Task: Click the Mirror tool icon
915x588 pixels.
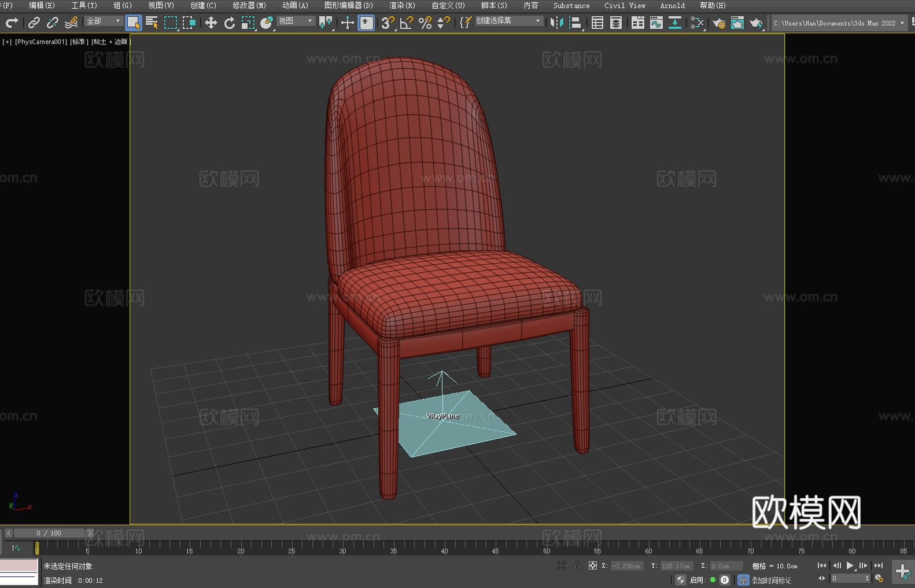Action: tap(557, 23)
